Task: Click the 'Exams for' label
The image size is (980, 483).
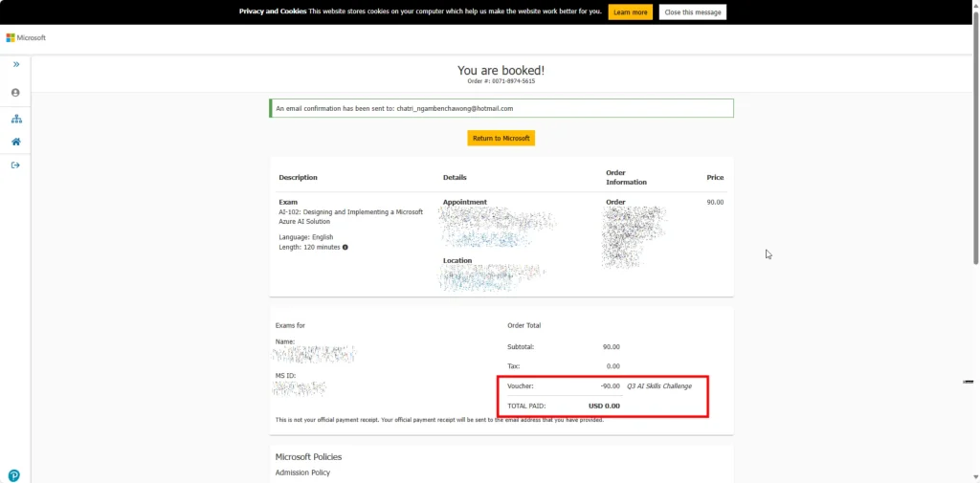Action: [x=290, y=325]
